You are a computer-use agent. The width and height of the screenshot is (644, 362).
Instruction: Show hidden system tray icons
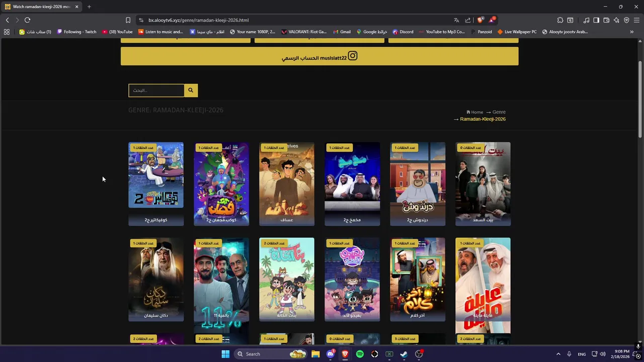558,354
